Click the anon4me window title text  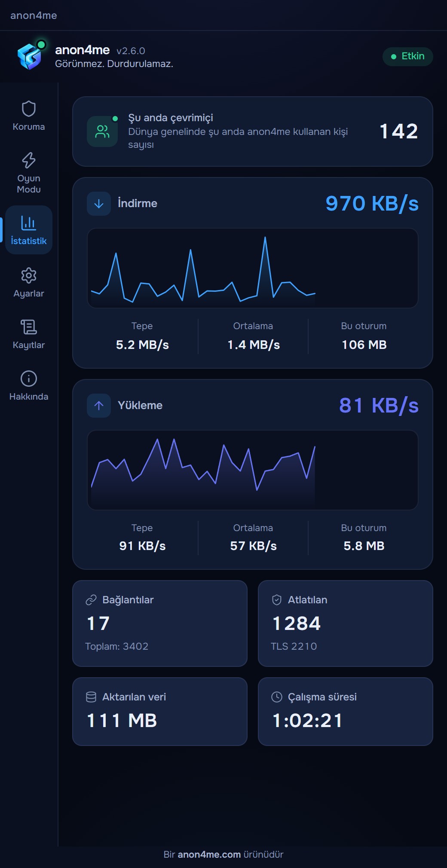coord(34,15)
